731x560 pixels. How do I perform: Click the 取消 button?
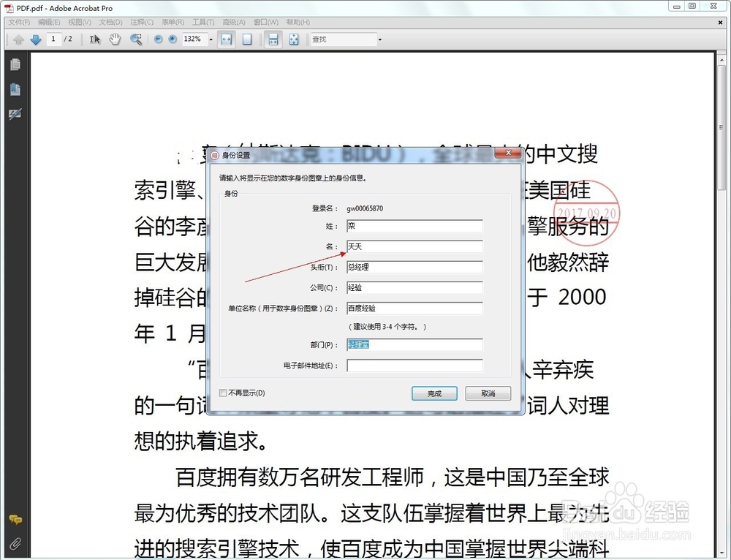488,393
